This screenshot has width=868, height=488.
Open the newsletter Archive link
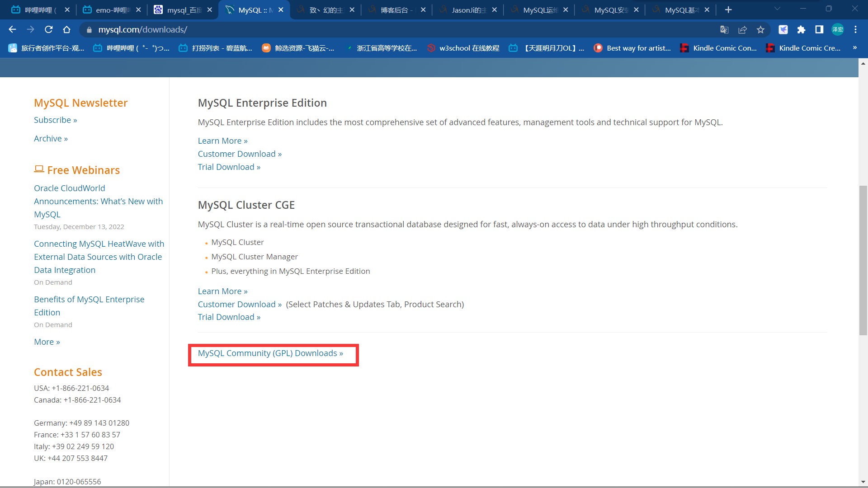pyautogui.click(x=51, y=138)
